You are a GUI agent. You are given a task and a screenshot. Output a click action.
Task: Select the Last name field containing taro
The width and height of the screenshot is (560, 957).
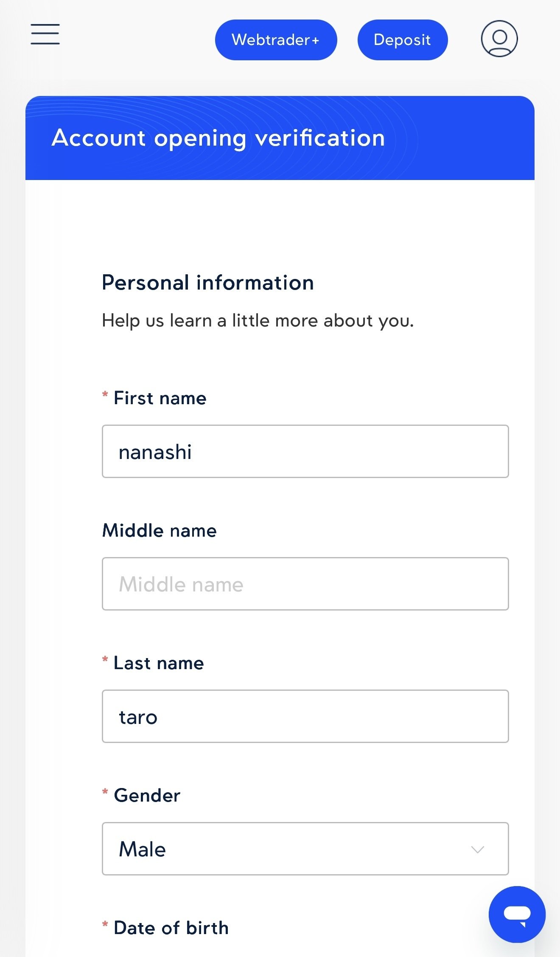(x=305, y=716)
